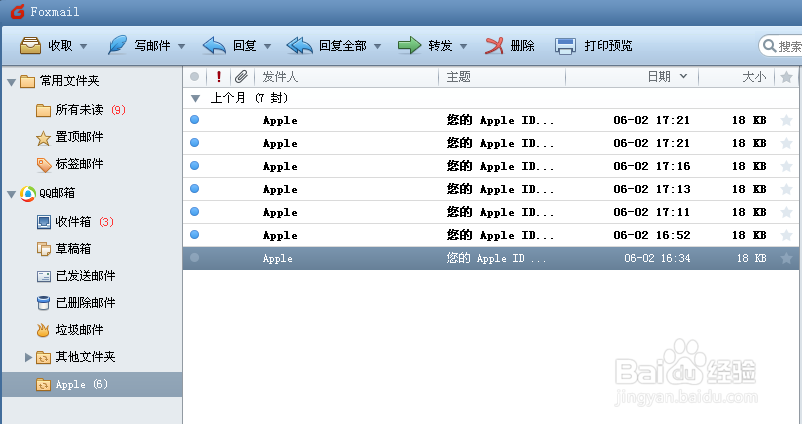Star the Apple email dated 06-02 17:16
This screenshot has height=424, width=802.
click(x=787, y=166)
